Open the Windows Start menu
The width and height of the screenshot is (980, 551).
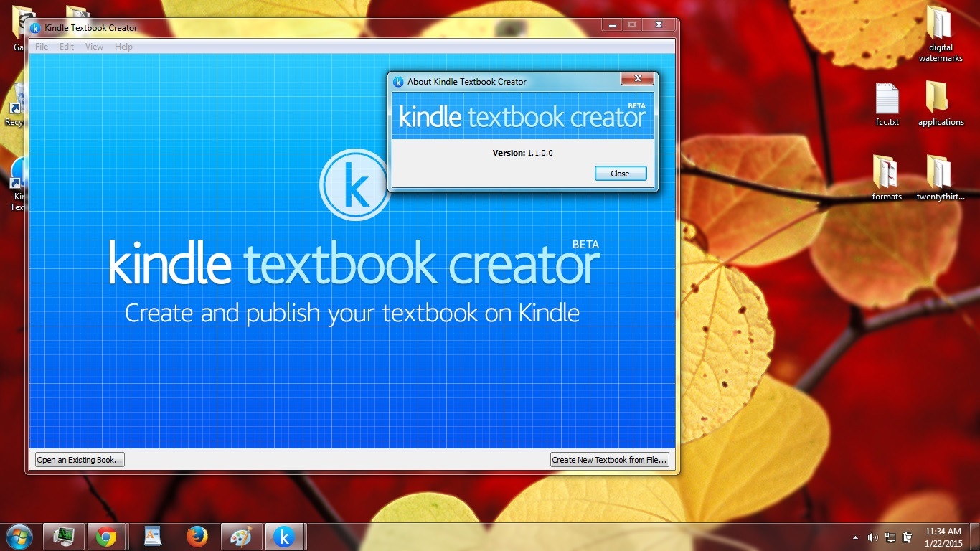point(19,537)
